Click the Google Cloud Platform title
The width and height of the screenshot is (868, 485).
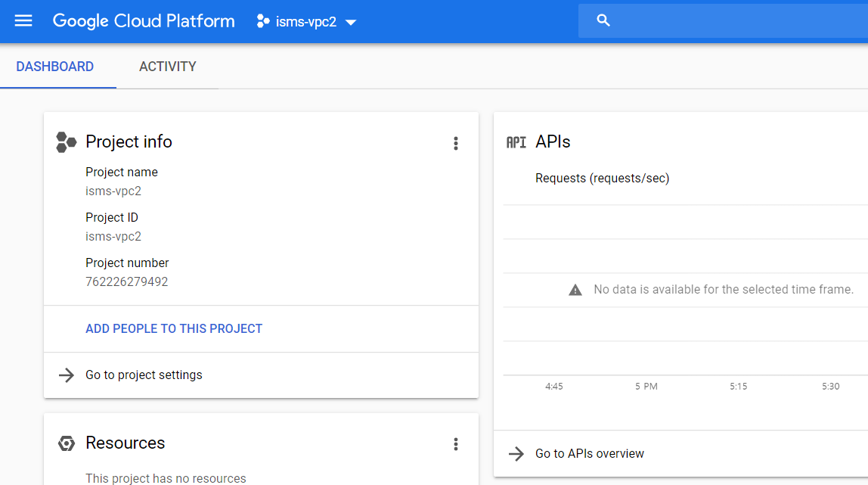pos(144,21)
